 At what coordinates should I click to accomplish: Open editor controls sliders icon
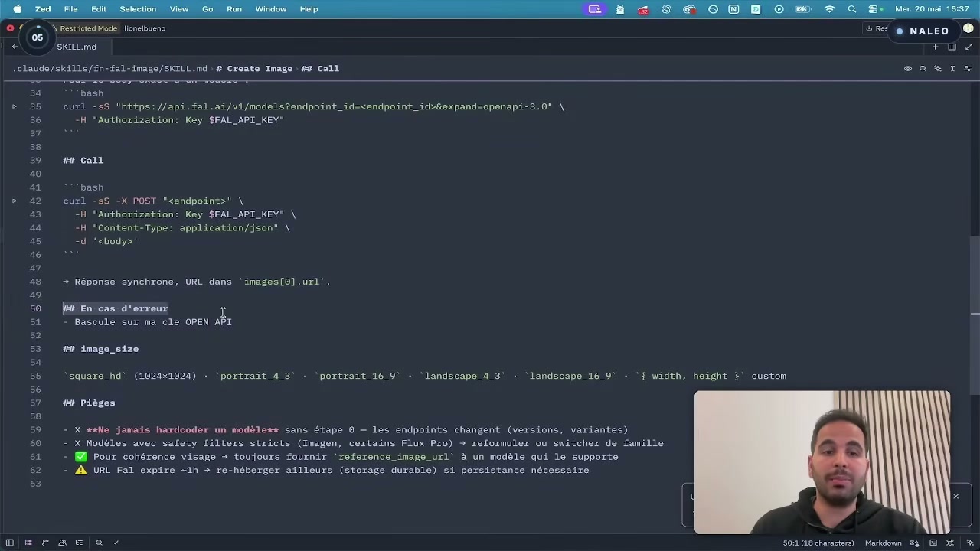pyautogui.click(x=968, y=68)
